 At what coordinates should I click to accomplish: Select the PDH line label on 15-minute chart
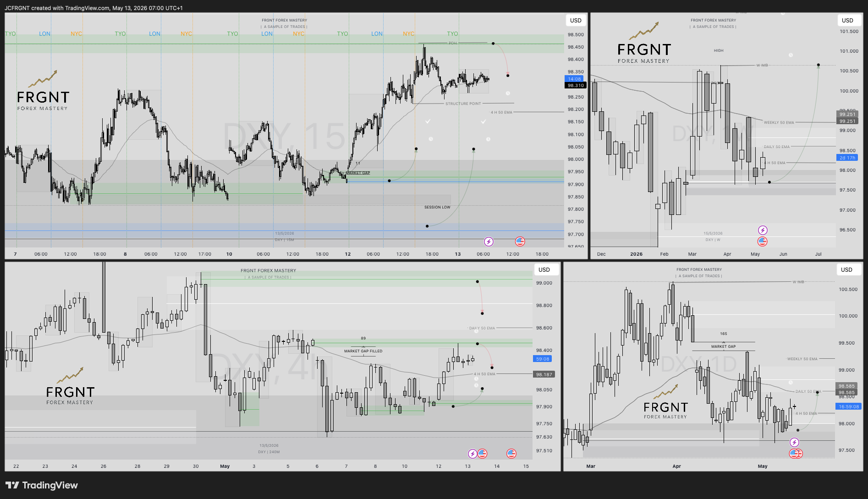[x=453, y=43]
